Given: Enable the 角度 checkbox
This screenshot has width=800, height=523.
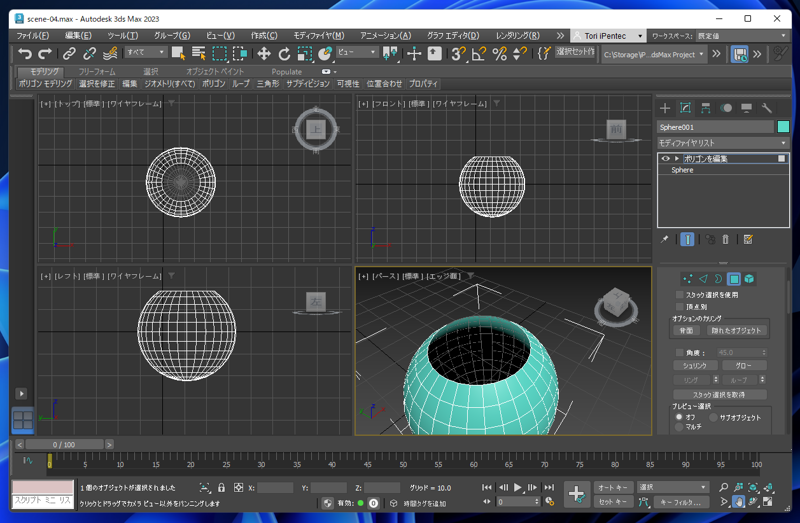Looking at the screenshot, I should pos(680,353).
